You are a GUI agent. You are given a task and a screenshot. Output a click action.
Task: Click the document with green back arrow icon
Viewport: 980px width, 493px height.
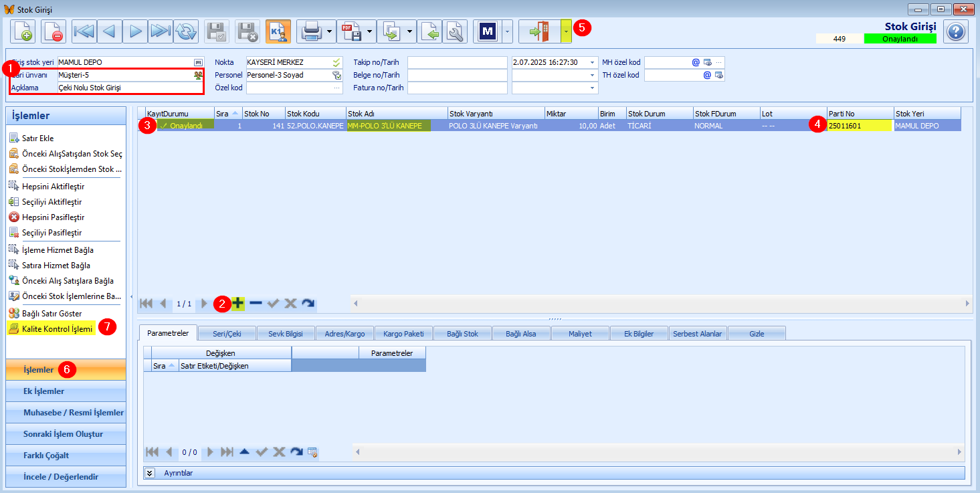click(x=431, y=31)
